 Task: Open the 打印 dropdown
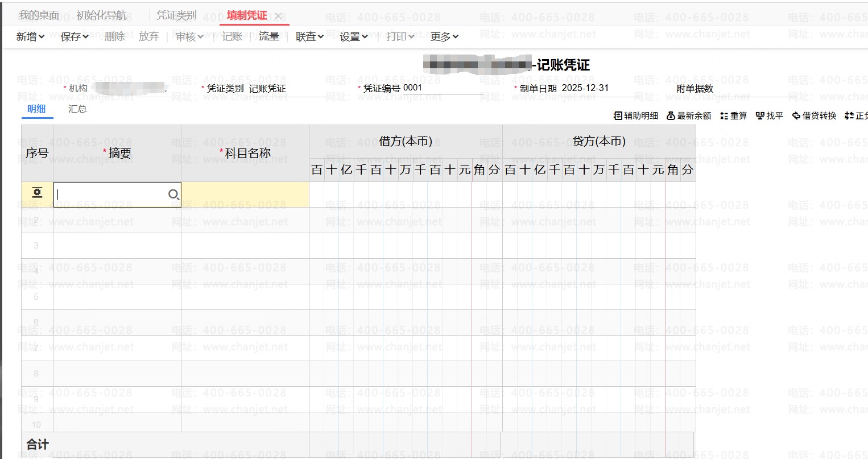pyautogui.click(x=400, y=37)
